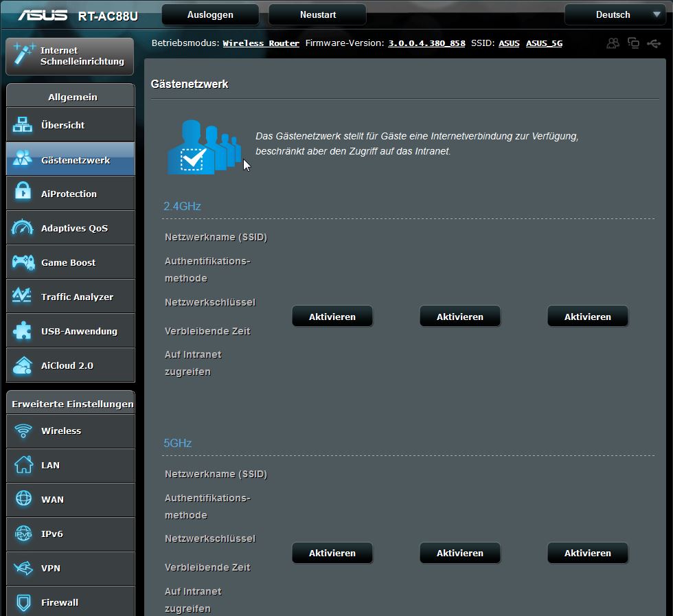Open the WAN settings menu entry
This screenshot has width=673, height=616.
click(x=70, y=500)
